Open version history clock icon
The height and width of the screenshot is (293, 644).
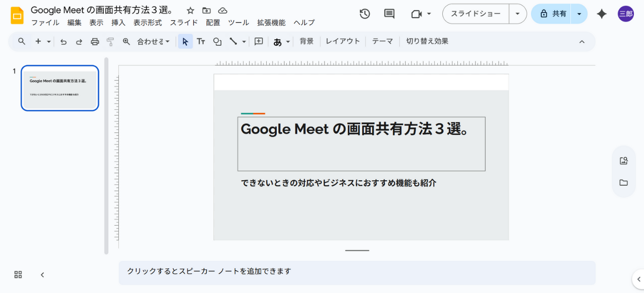pos(365,14)
